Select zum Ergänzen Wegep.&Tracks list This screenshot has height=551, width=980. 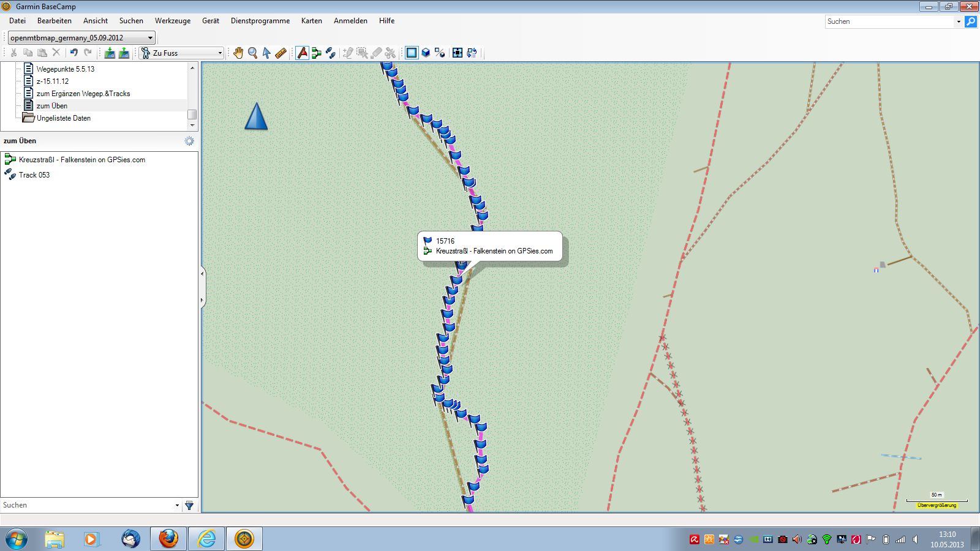point(83,94)
